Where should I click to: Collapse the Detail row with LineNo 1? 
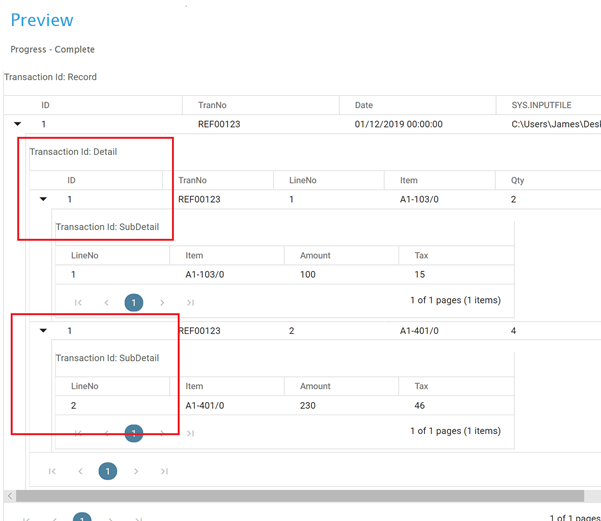pos(44,199)
